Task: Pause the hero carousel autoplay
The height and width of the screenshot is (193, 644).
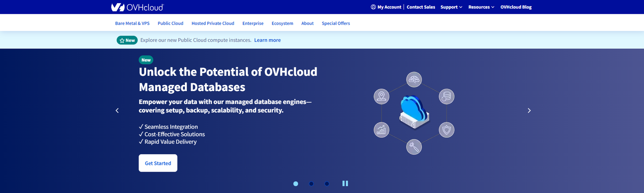Action: [345, 183]
